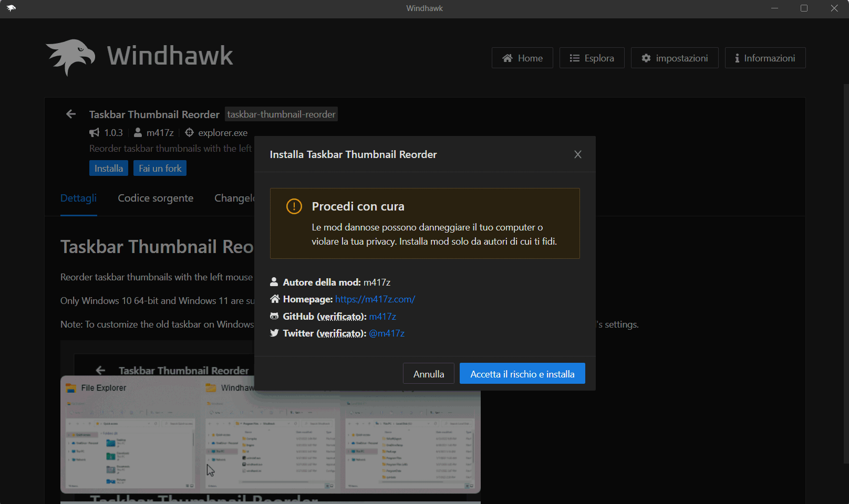Close the install dialog with X

coord(578,154)
